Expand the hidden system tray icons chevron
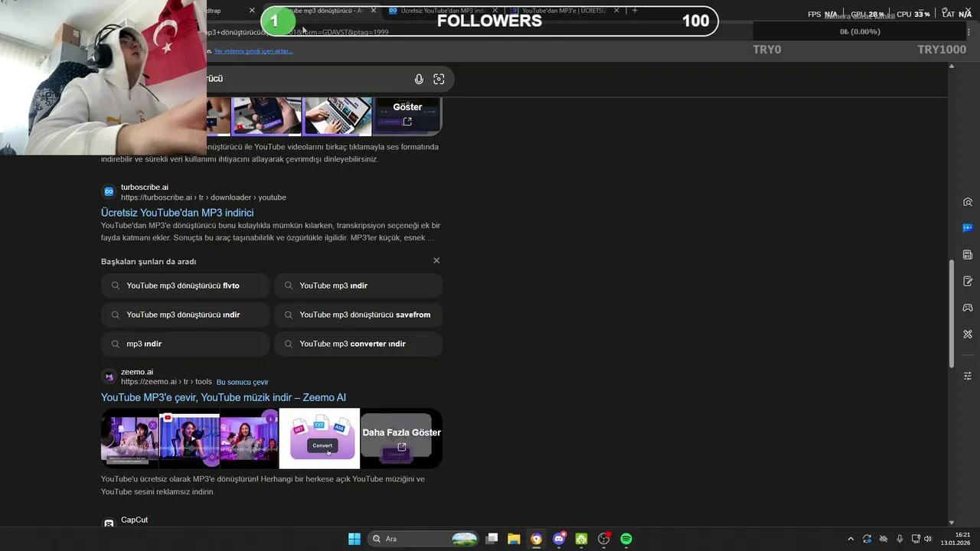Viewport: 980px width, 551px height. [x=850, y=539]
